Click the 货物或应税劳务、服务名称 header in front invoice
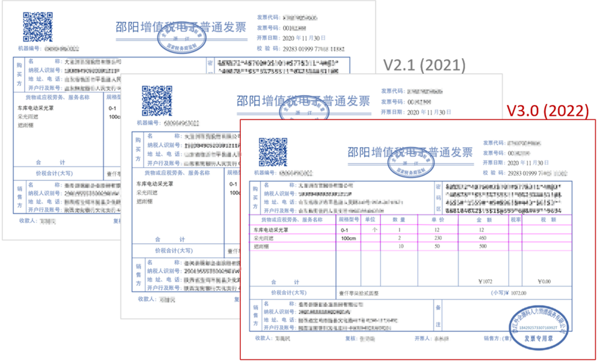 292,220
